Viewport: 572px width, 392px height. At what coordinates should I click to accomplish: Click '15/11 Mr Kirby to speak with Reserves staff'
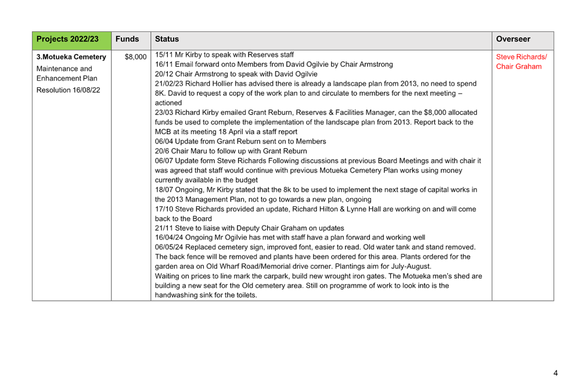pyautogui.click(x=224, y=55)
